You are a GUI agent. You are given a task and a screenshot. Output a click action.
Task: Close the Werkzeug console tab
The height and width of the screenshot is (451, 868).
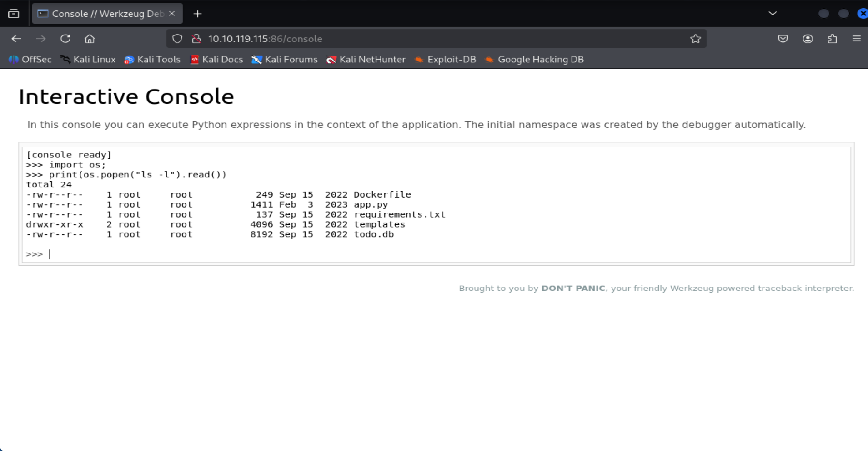(172, 14)
